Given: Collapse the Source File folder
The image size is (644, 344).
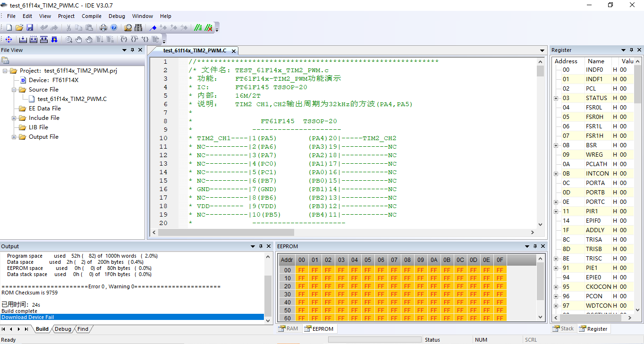Looking at the screenshot, I should (x=14, y=90).
